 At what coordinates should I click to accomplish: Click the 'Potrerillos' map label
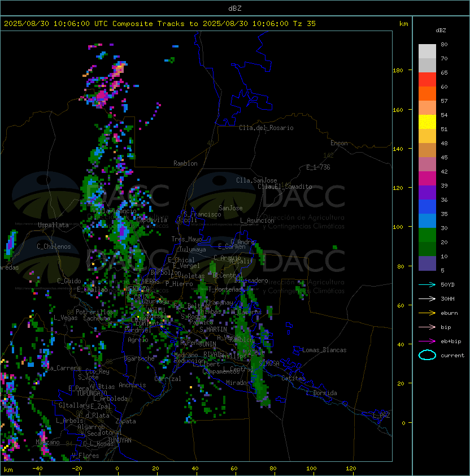(94, 312)
